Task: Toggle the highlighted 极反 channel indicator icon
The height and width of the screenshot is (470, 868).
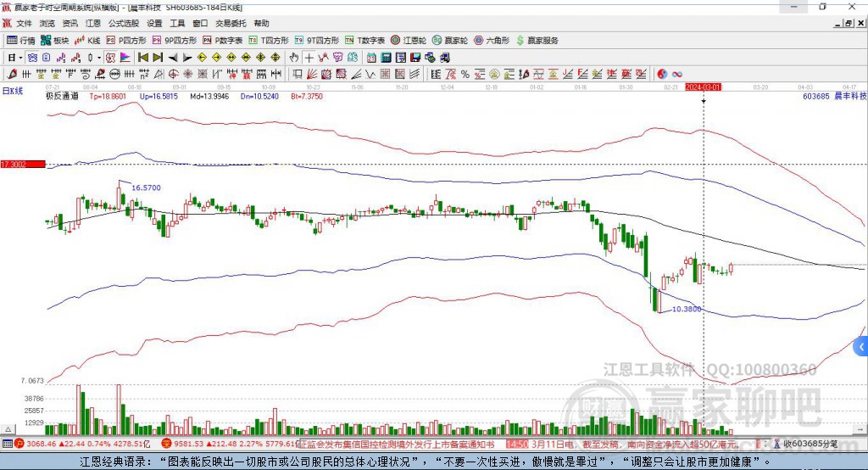Action: click(x=110, y=58)
